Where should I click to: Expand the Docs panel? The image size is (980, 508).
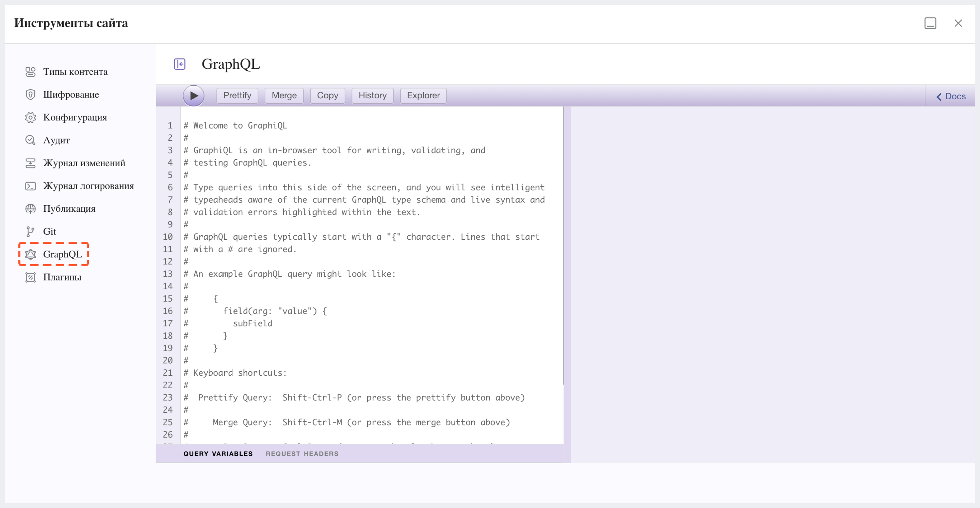951,96
